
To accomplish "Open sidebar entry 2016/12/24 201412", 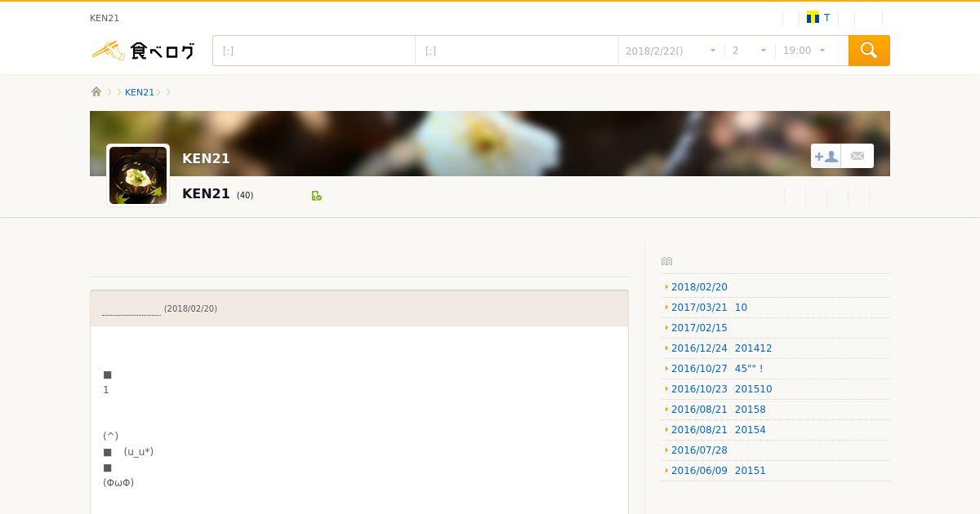I will 721,348.
